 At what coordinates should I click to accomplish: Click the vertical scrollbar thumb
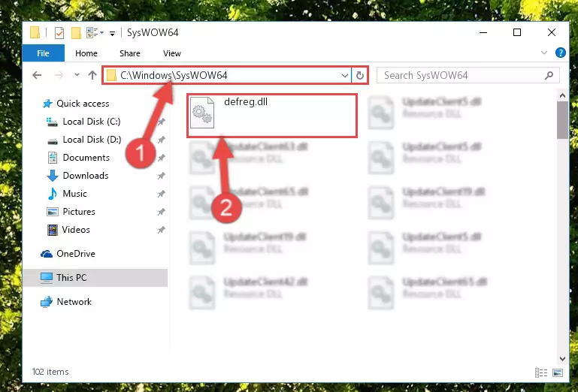click(562, 120)
